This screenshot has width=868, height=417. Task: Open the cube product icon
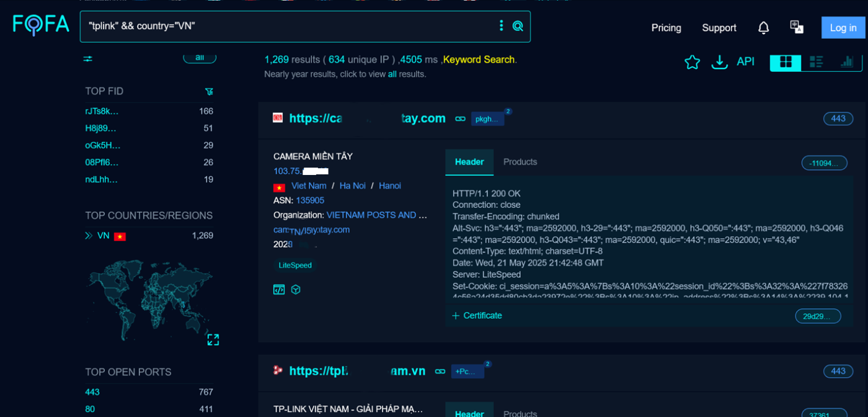click(296, 290)
